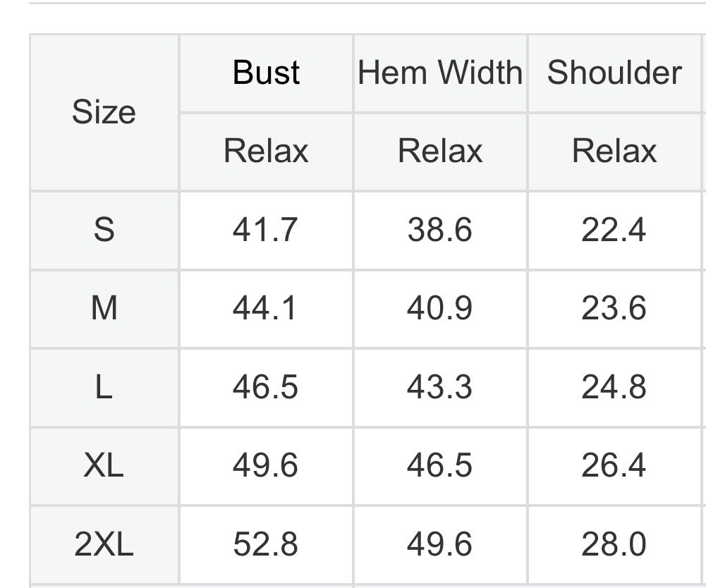Select hem width 38.6 for size S

point(439,230)
